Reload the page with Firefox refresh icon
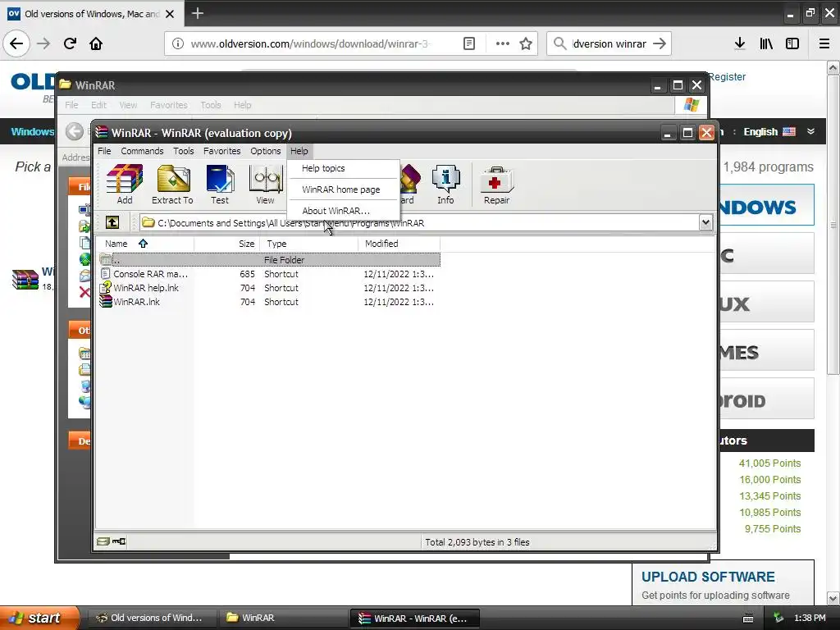 pos(70,43)
